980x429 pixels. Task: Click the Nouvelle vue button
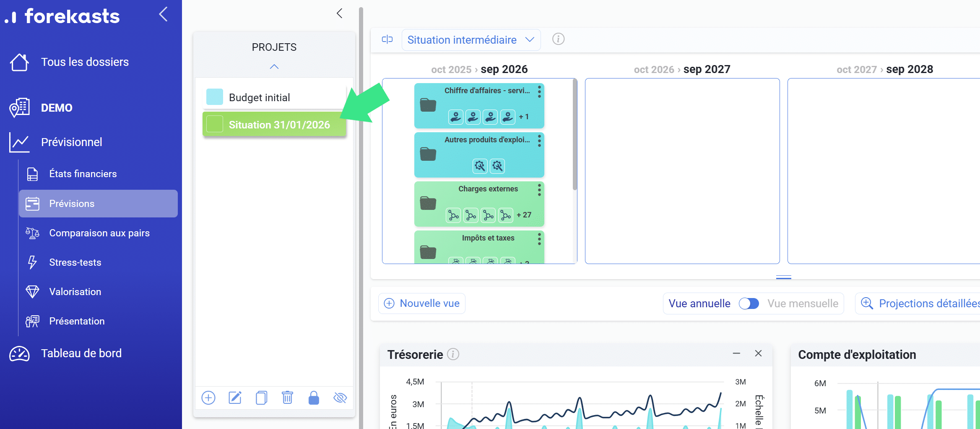tap(422, 303)
